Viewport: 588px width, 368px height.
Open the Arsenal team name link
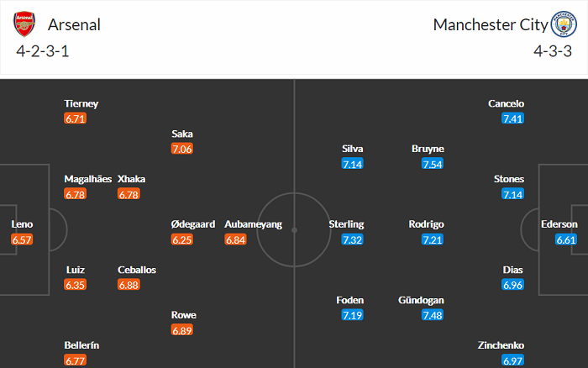(x=74, y=24)
